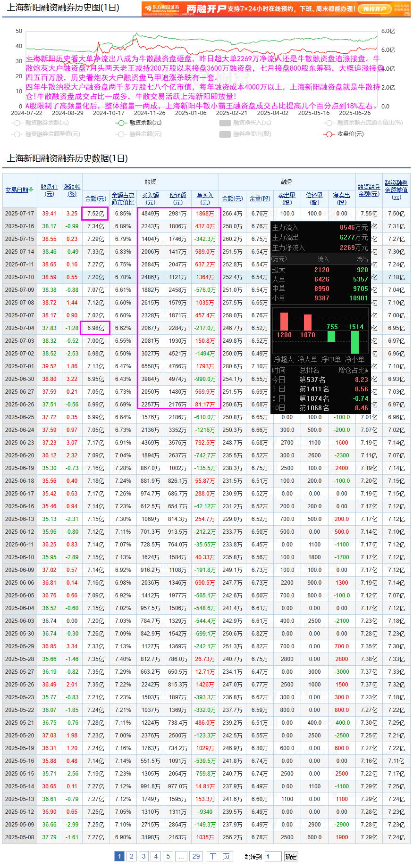Click the -9340 net buy cell
Viewport: 413px width, 868px height.
[x=205, y=812]
